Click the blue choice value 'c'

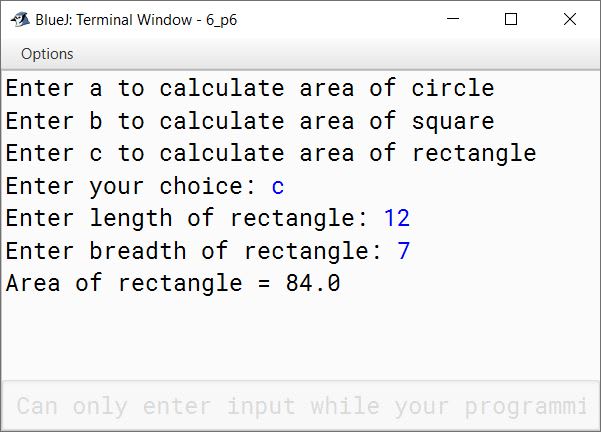(278, 186)
